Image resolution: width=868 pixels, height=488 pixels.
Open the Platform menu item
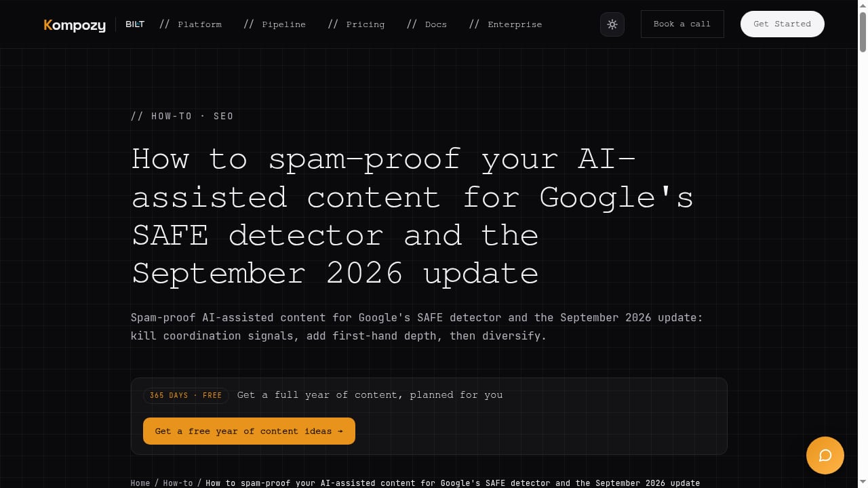point(191,24)
